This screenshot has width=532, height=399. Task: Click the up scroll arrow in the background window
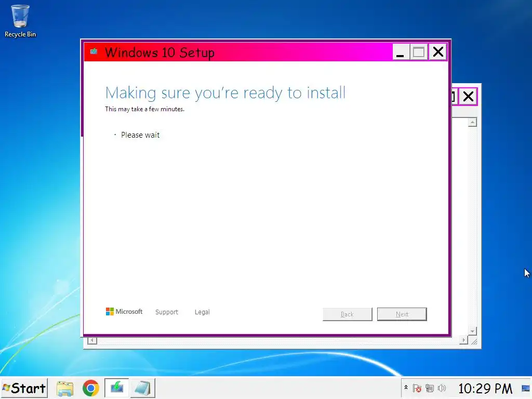pos(472,122)
